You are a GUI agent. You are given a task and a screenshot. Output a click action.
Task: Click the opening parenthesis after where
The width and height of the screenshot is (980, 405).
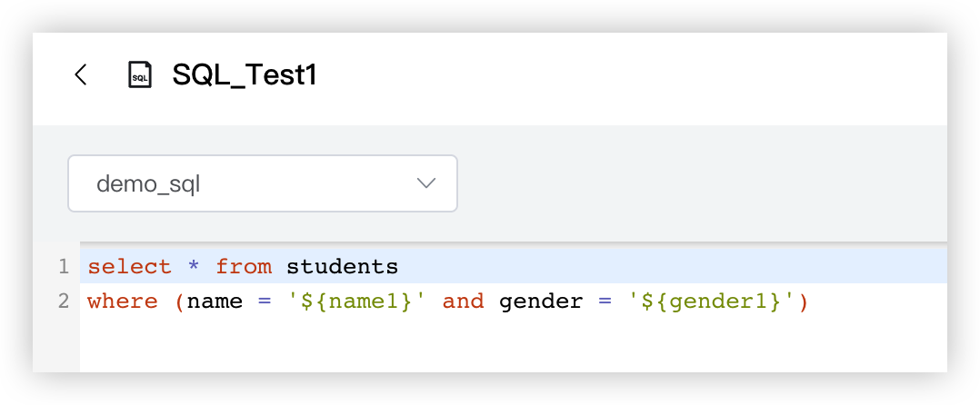[x=179, y=301]
